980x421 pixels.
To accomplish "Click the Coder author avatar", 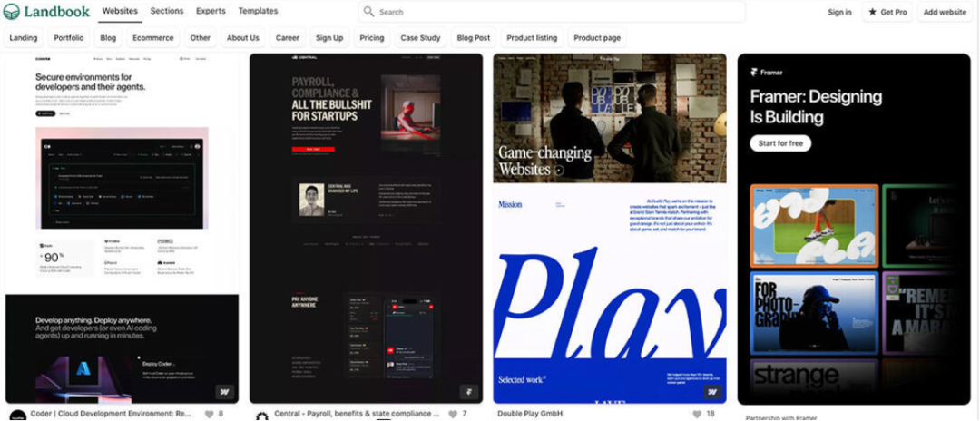I will 18,416.
